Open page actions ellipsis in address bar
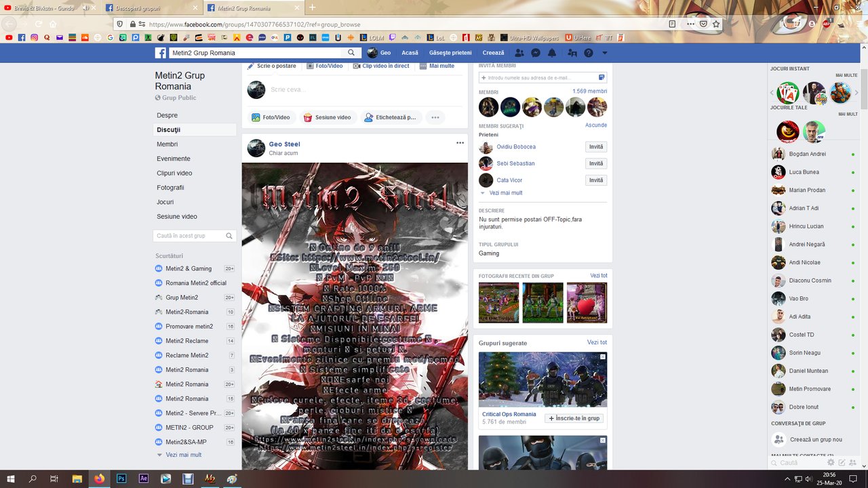Viewport: 868px width, 488px height. (x=690, y=24)
